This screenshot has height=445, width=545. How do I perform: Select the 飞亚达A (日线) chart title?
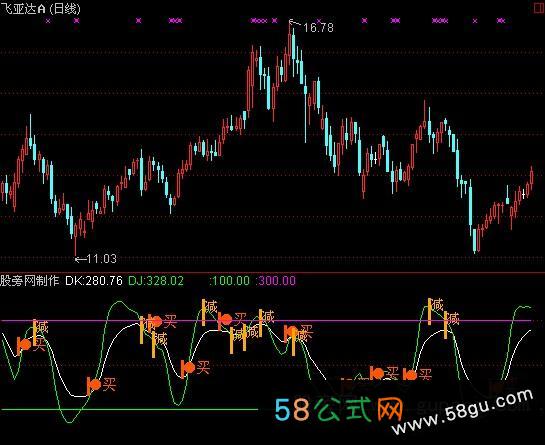tap(40, 9)
